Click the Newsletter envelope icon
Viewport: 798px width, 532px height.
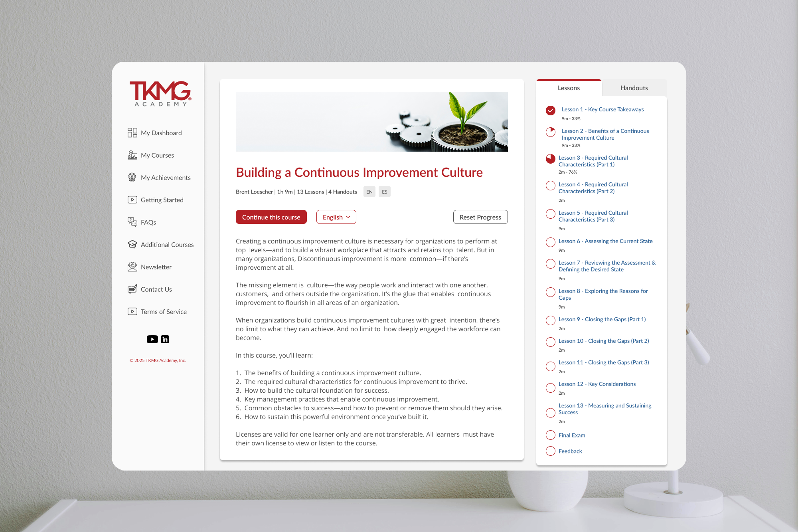[132, 267]
